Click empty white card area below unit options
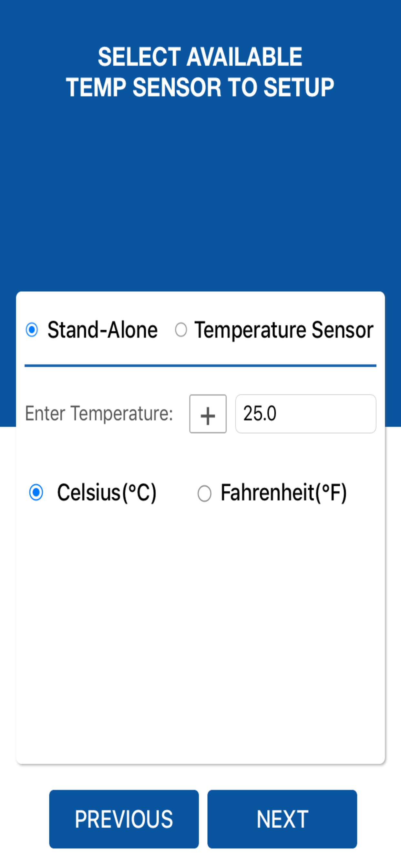 [200, 623]
